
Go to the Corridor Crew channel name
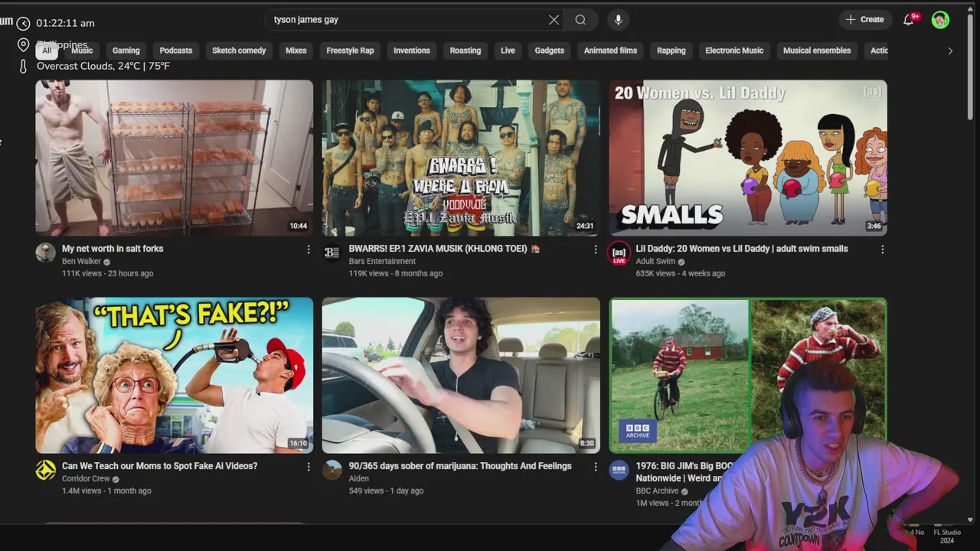pyautogui.click(x=86, y=479)
